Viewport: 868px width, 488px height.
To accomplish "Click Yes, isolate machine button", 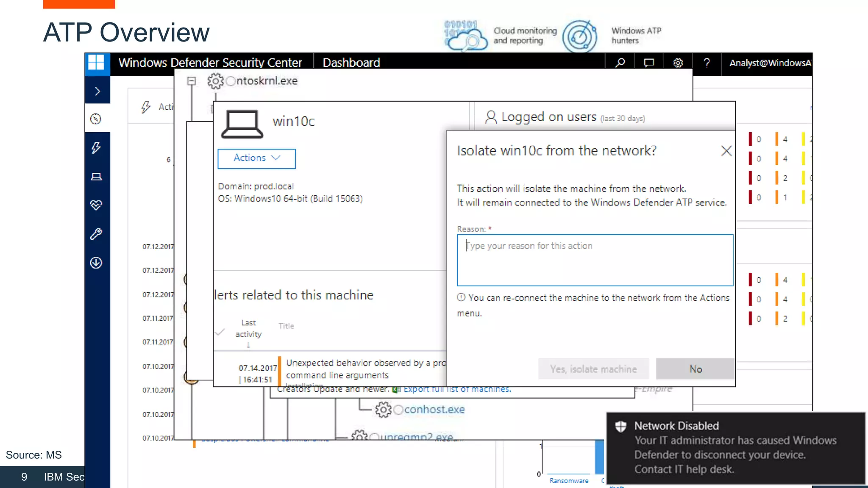I will tap(593, 369).
